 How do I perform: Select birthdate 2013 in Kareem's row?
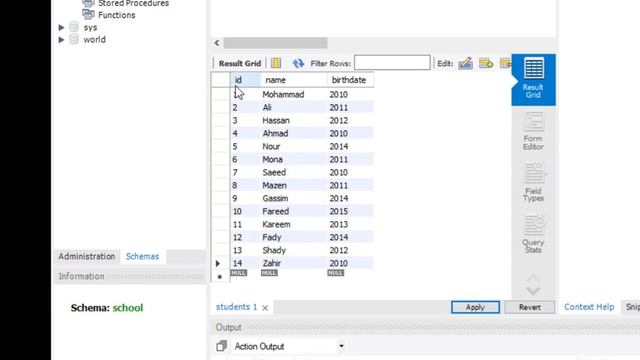[349, 224]
